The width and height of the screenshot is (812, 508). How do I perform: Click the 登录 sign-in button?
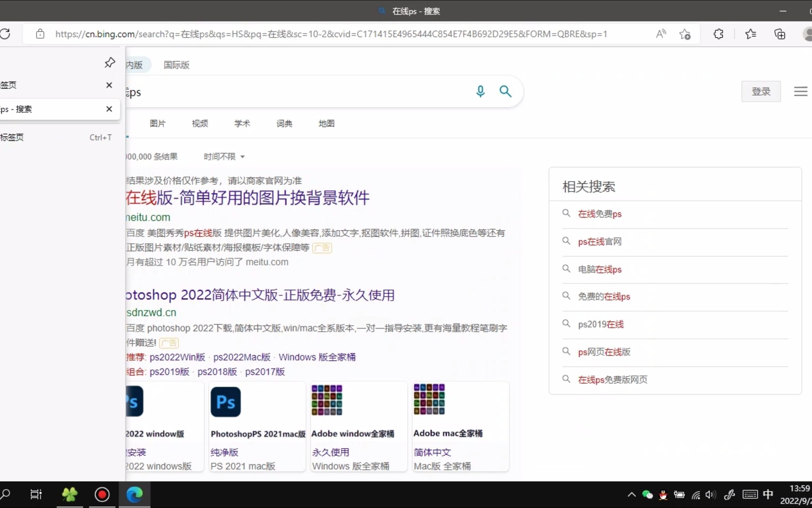761,91
